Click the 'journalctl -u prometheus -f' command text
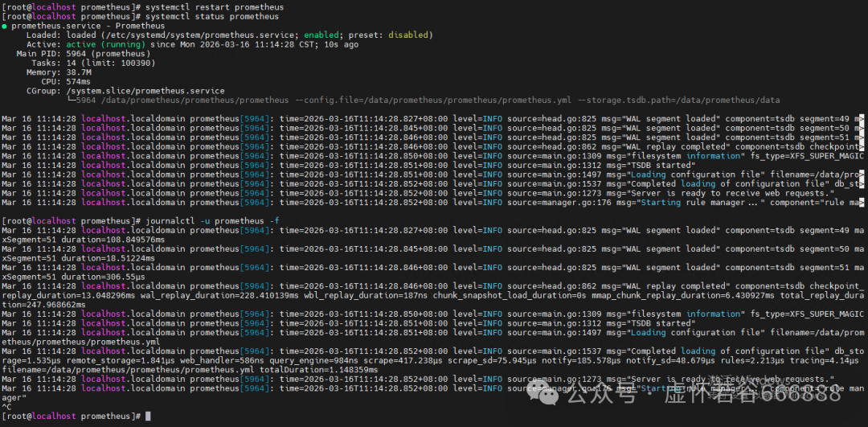 212,221
